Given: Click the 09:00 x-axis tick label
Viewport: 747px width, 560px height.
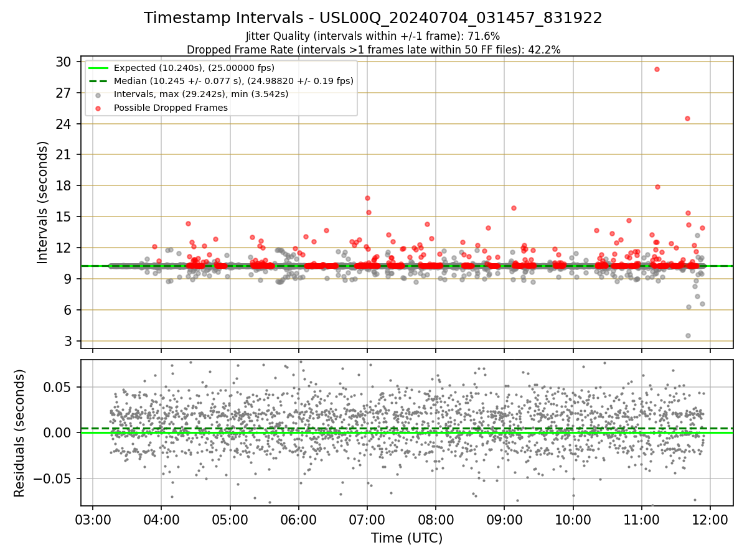Looking at the screenshot, I should click(x=504, y=519).
